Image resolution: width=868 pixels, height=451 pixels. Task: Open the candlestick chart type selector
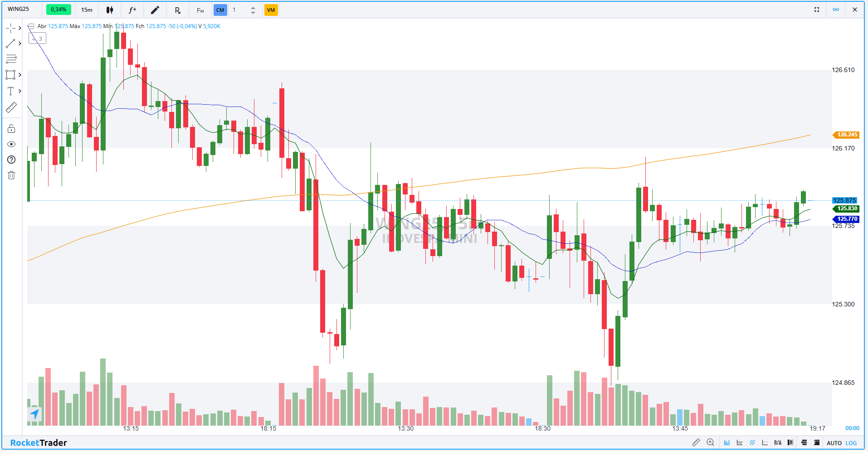(110, 10)
